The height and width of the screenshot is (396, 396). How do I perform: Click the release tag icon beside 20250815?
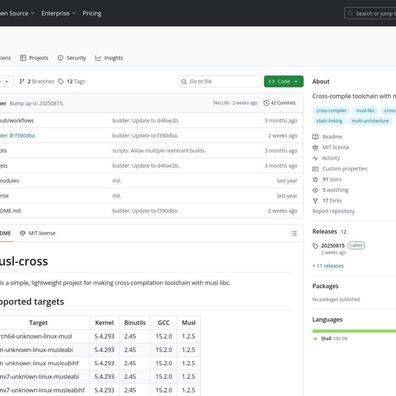click(x=315, y=246)
